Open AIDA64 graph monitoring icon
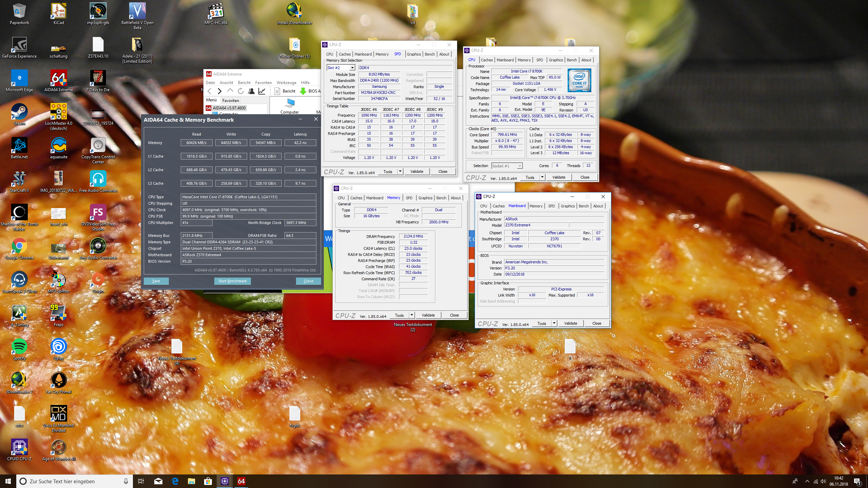868x488 pixels. click(x=262, y=91)
